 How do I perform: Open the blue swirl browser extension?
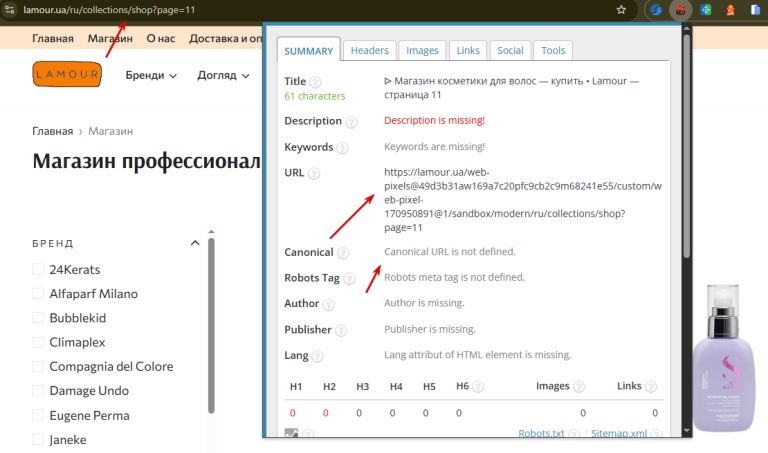656,10
